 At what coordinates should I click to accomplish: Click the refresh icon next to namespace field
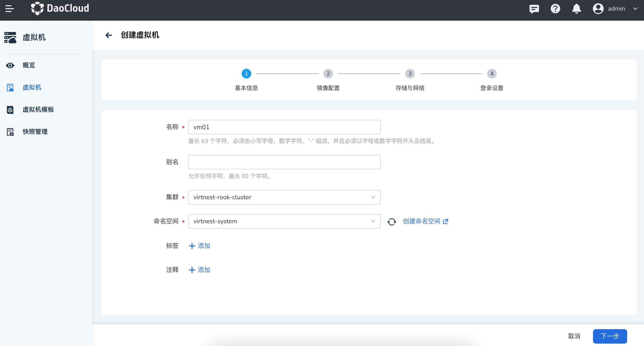(392, 222)
